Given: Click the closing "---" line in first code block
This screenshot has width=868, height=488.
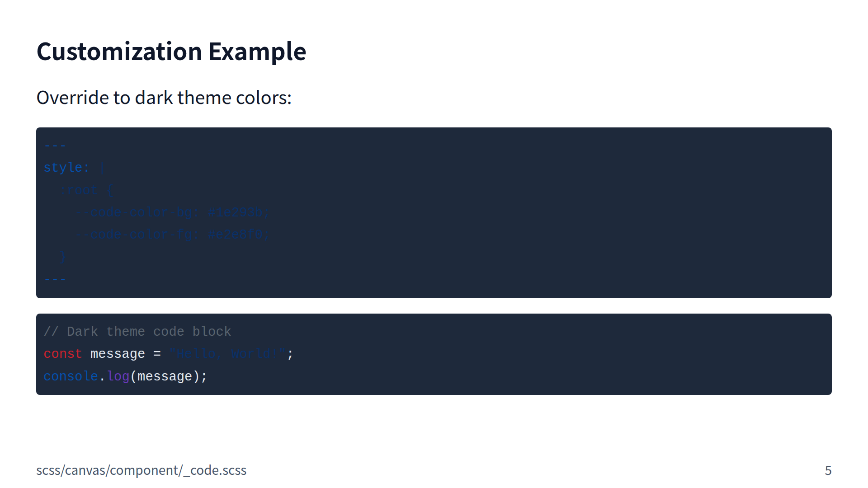Looking at the screenshot, I should (x=55, y=279).
